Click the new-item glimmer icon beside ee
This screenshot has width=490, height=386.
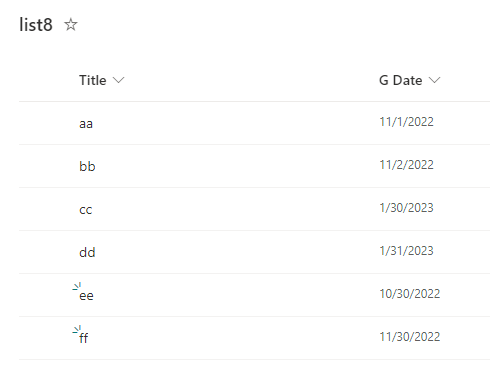[77, 287]
